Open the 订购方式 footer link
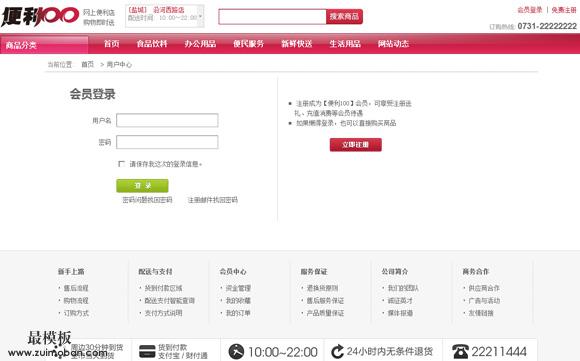The width and height of the screenshot is (580, 361). tap(76, 313)
